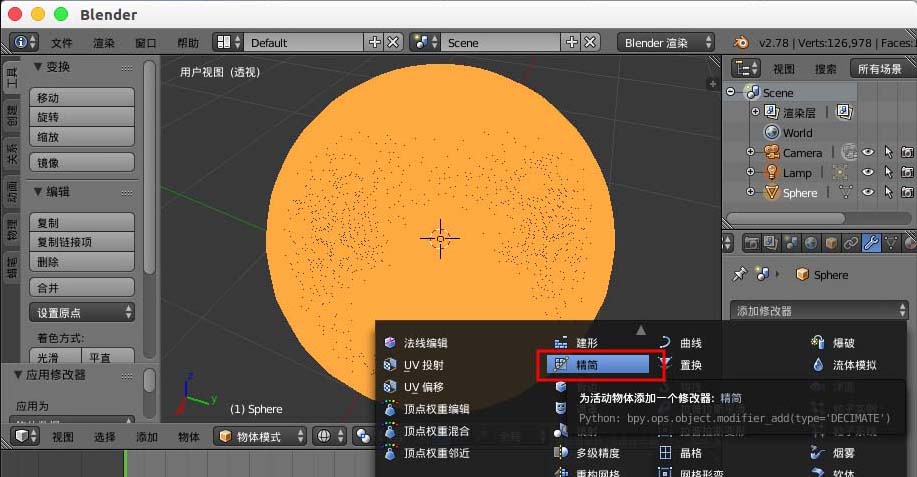917x477 pixels.
Task: Open Render properties tab camera icon
Action: (x=751, y=243)
